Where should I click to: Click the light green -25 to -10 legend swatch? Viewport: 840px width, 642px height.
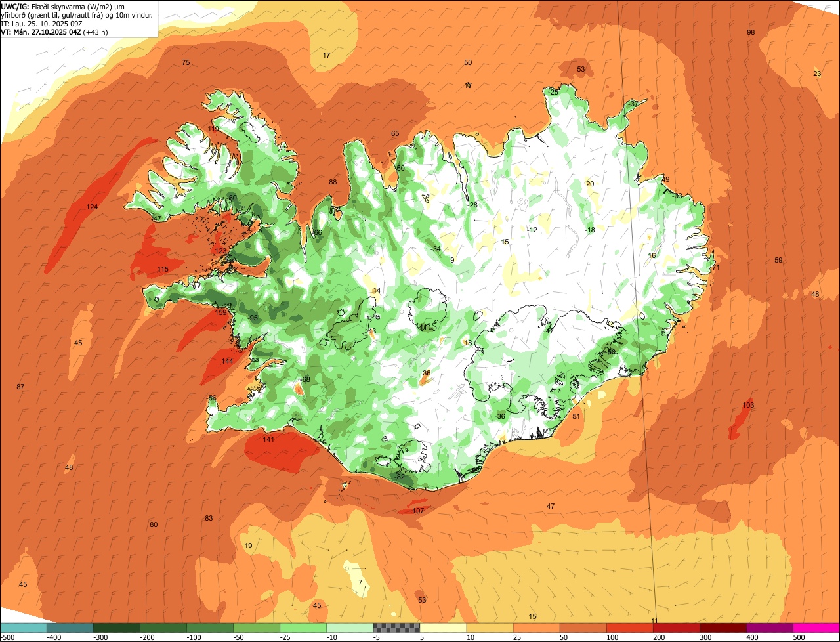[x=303, y=628]
